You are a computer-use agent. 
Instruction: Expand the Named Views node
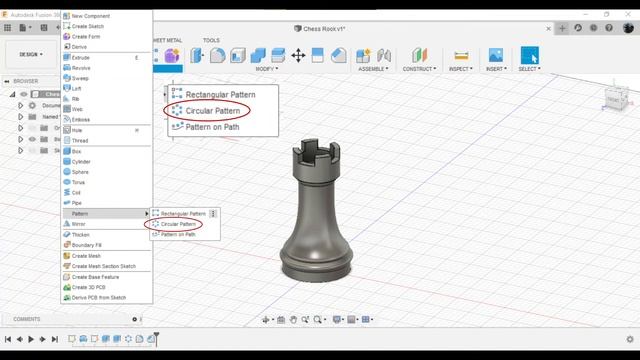[20, 117]
